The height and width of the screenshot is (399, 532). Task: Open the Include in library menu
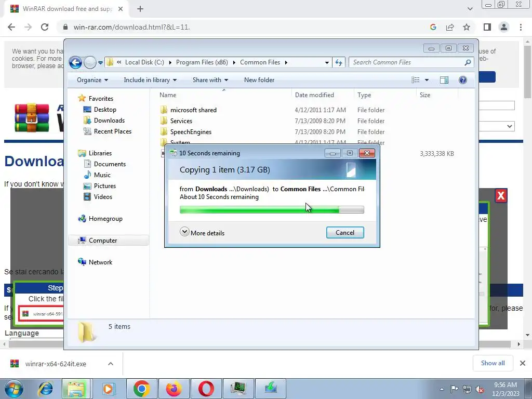150,80
